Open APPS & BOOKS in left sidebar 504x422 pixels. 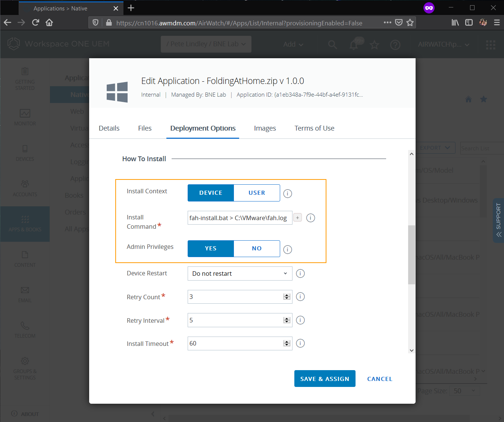(25, 223)
